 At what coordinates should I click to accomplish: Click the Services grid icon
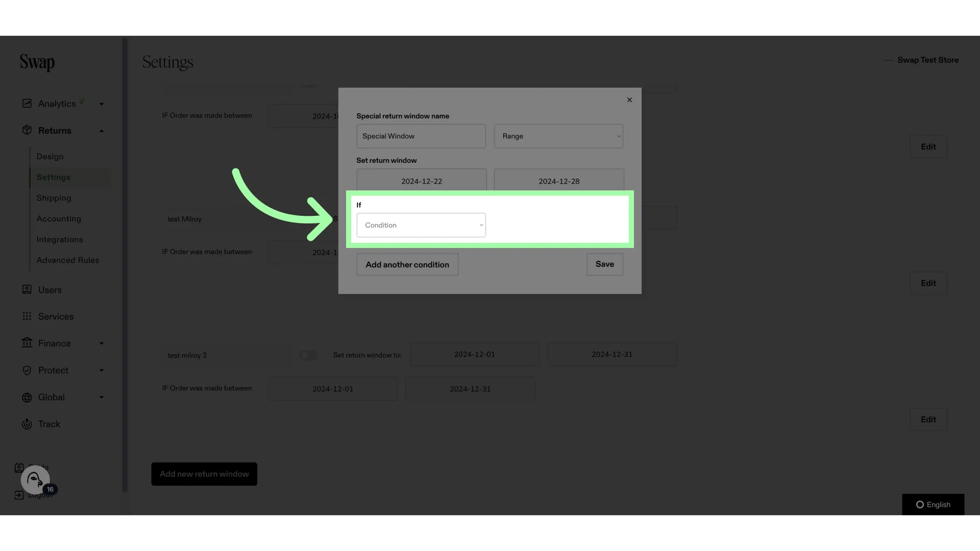click(27, 316)
